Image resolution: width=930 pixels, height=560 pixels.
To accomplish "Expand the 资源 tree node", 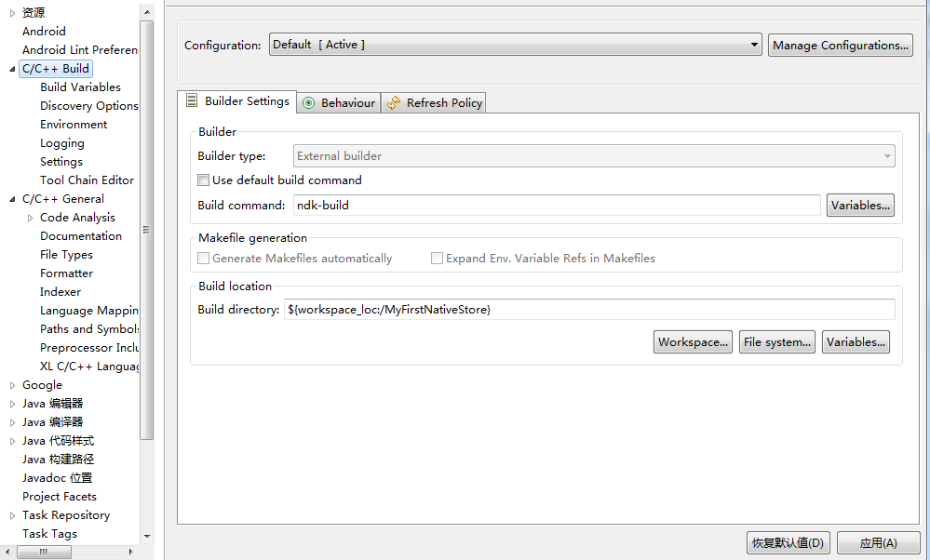I will (12, 13).
